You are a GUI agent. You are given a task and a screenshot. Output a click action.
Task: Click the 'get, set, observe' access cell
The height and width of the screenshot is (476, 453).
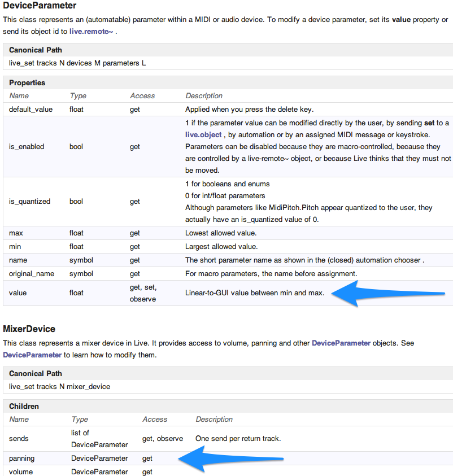143,292
